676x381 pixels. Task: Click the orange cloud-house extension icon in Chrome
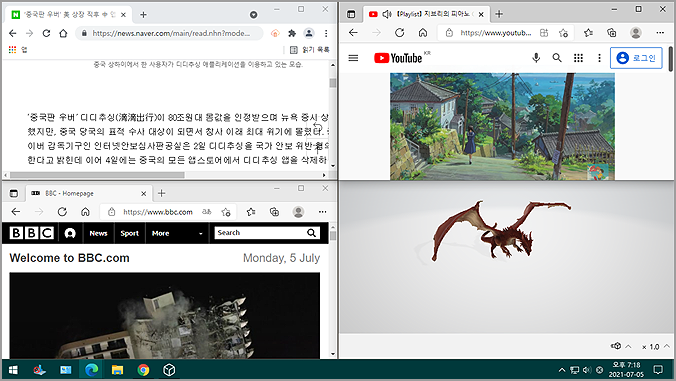275,33
